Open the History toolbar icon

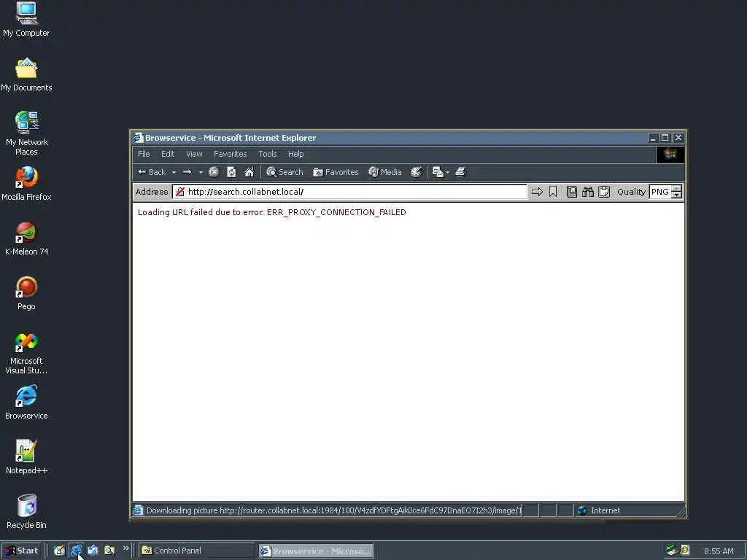click(416, 172)
